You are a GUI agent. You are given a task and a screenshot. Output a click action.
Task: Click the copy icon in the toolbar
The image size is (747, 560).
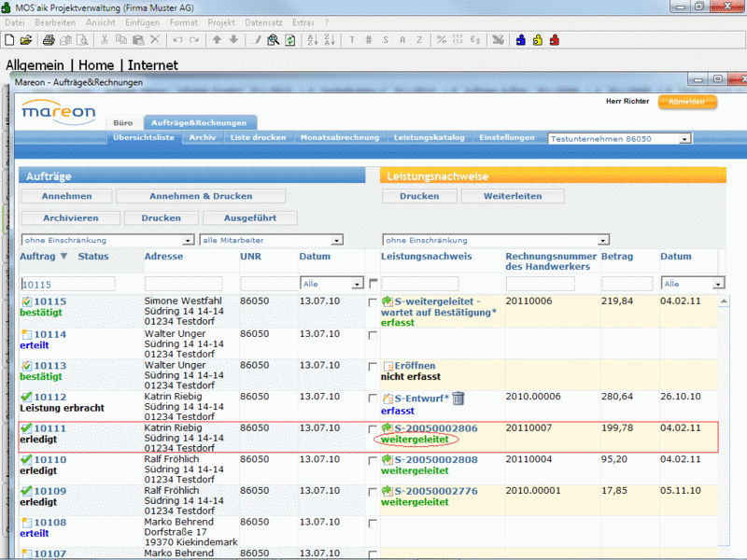(x=121, y=40)
